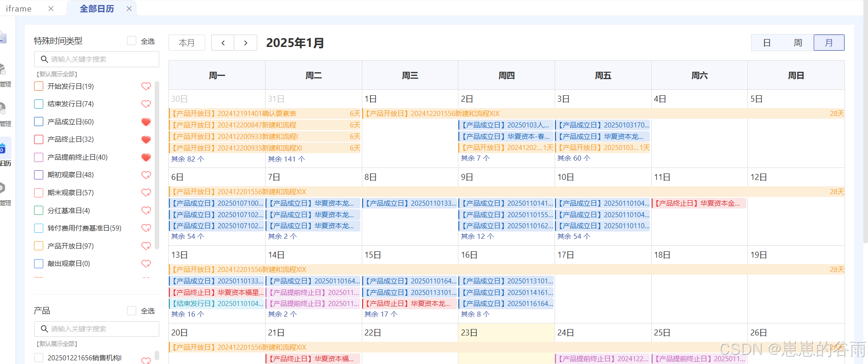Open 产品开放日 202412200847新建和流程 event
Viewport: 868px width, 364px height.
(265, 125)
